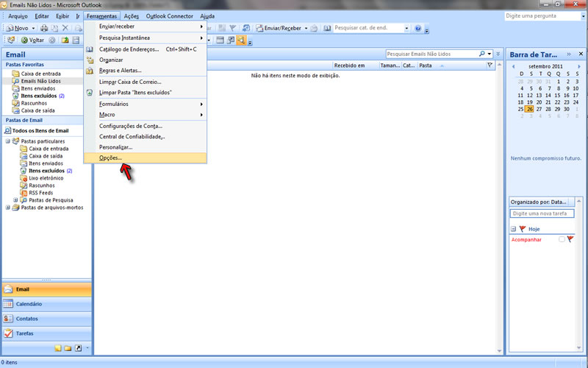Image resolution: width=588 pixels, height=368 pixels.
Task: Click the address book icon beside search box
Action: (327, 28)
